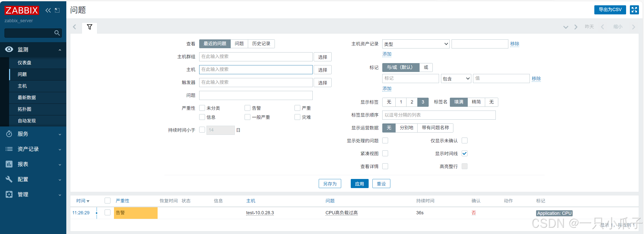Click the 另存为 button

pos(330,184)
